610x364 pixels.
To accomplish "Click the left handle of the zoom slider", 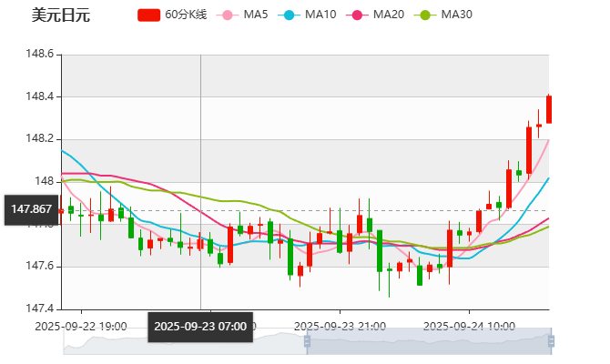I will click(306, 342).
